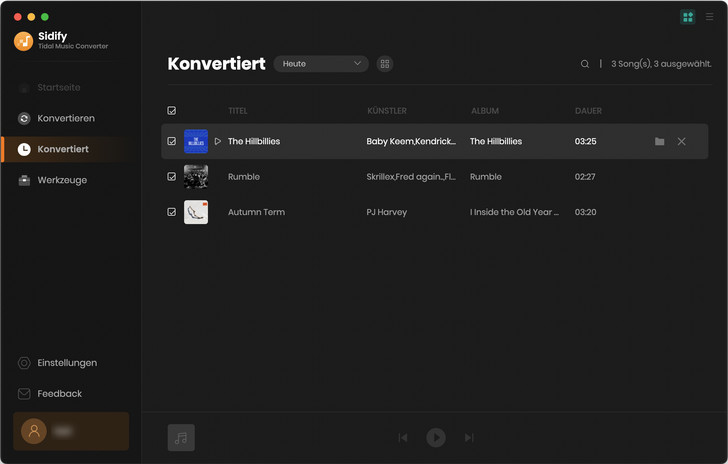The width and height of the screenshot is (728, 464).
Task: Uncheck the Rumble song checkbox
Action: 172,176
